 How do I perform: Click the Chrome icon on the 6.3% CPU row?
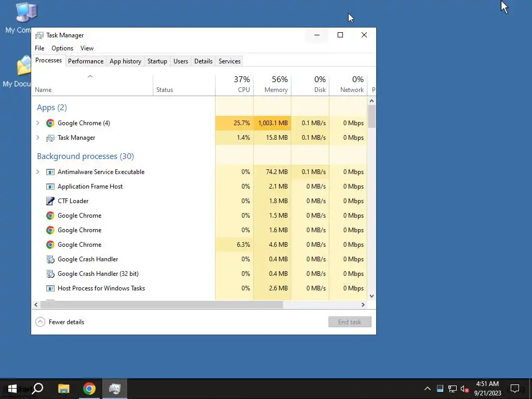tap(50, 245)
